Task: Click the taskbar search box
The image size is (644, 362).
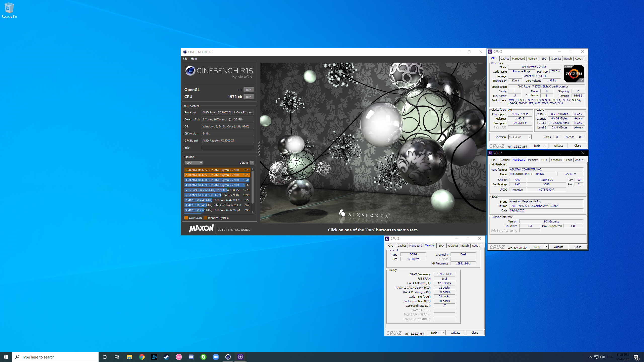Action: click(x=55, y=357)
